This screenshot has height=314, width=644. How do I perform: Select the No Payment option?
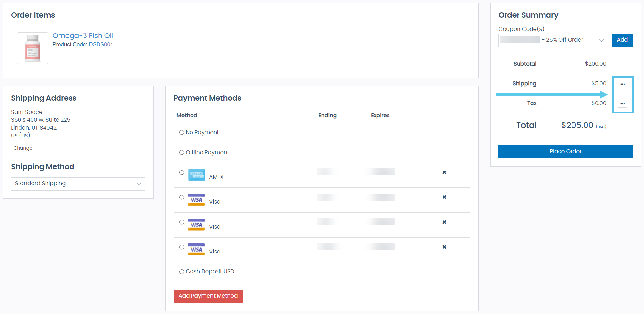pos(182,133)
